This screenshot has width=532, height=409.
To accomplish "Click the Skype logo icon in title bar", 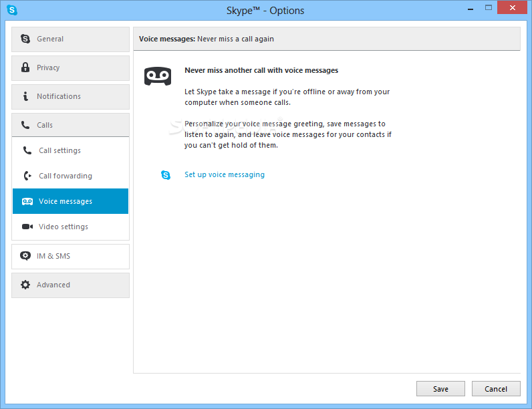I will point(12,10).
